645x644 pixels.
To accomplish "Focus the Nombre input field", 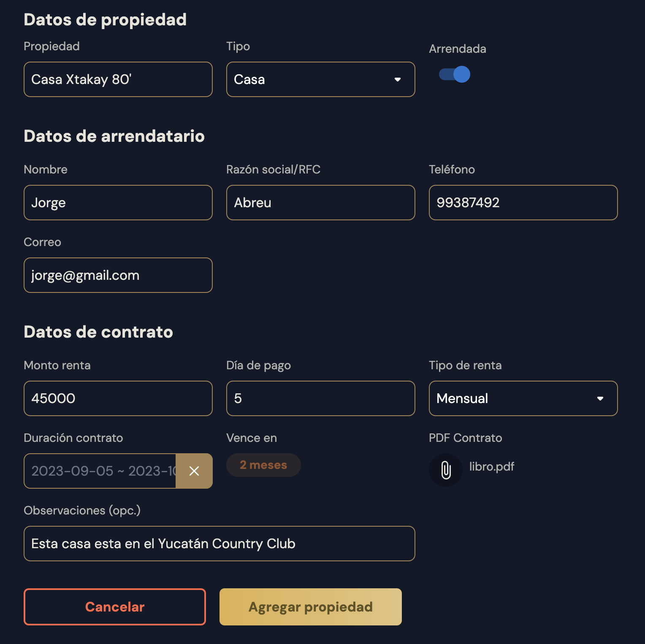I will pos(118,203).
